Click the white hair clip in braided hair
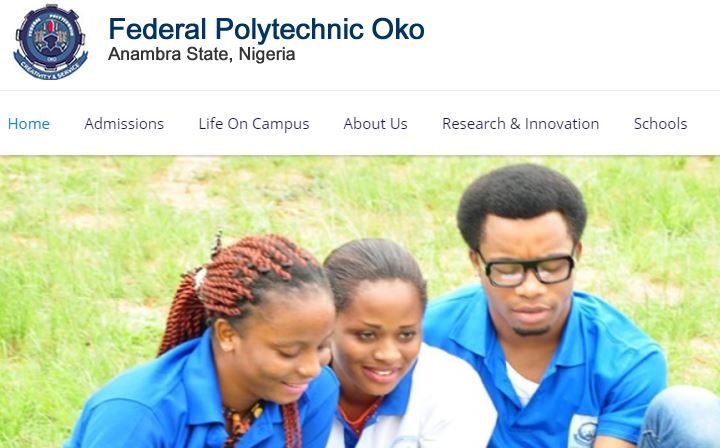This screenshot has height=448, width=720. [200, 278]
